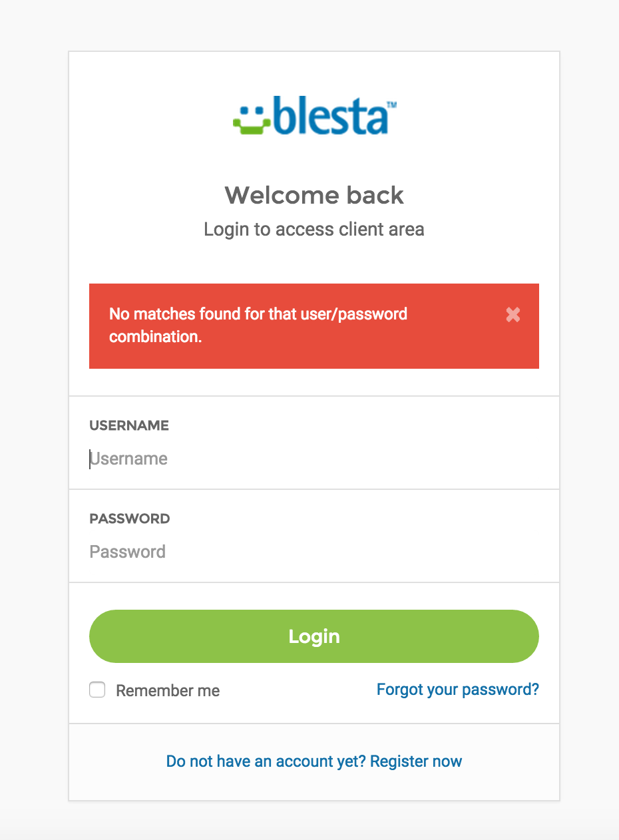619x840 pixels.
Task: Click the Welcome back heading
Action: 314,195
